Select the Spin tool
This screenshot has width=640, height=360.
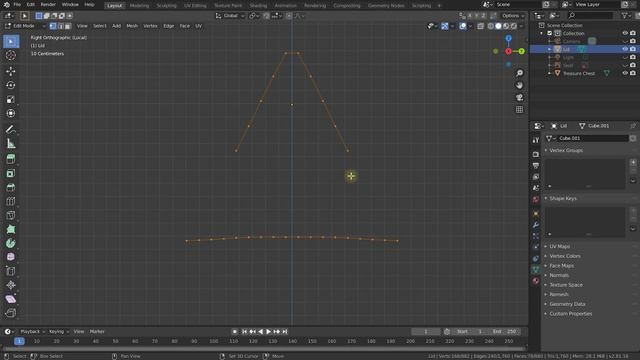coord(11,244)
